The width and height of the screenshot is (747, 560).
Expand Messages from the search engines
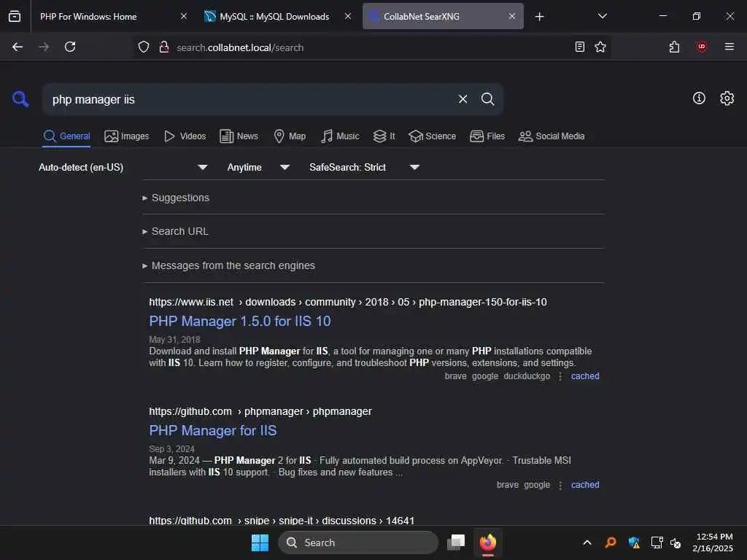click(x=228, y=265)
